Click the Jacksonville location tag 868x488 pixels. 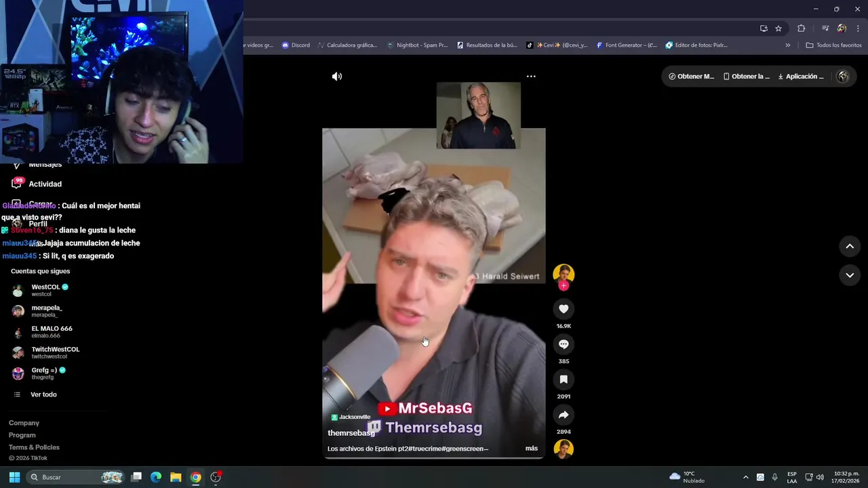(351, 418)
